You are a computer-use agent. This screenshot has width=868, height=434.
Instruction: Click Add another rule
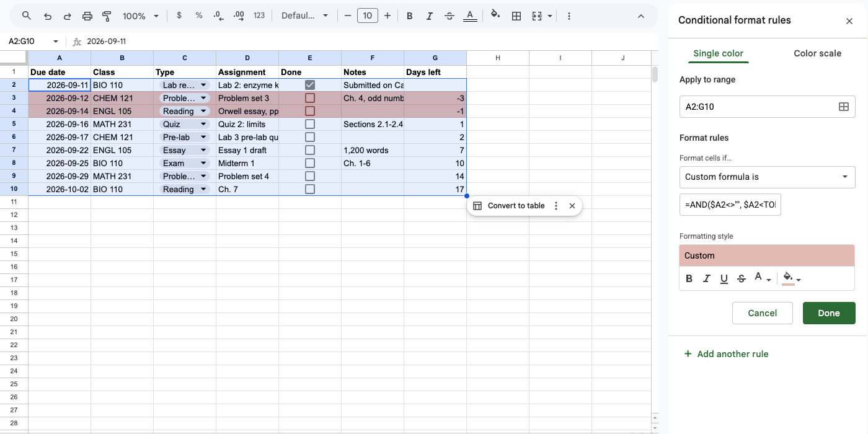pos(726,354)
